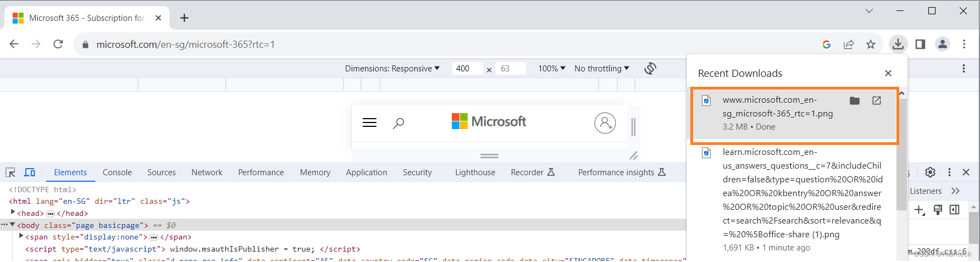980x262 pixels.
Task: Open Chrome's three-dot menu
Action: pos(964,44)
